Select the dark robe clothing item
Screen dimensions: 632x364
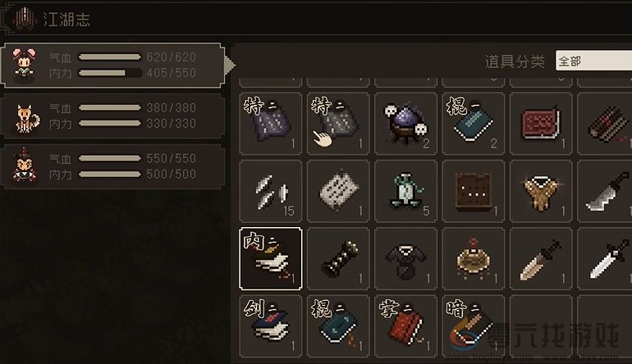click(x=405, y=258)
